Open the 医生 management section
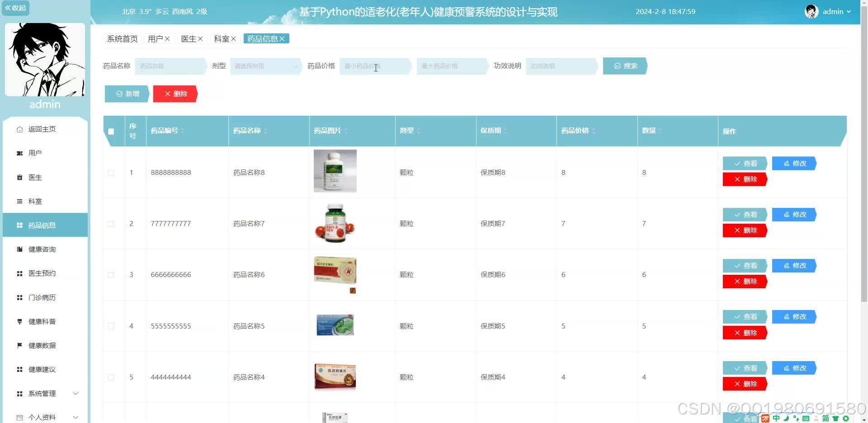Screen dimensions: 868x423 tap(35, 177)
